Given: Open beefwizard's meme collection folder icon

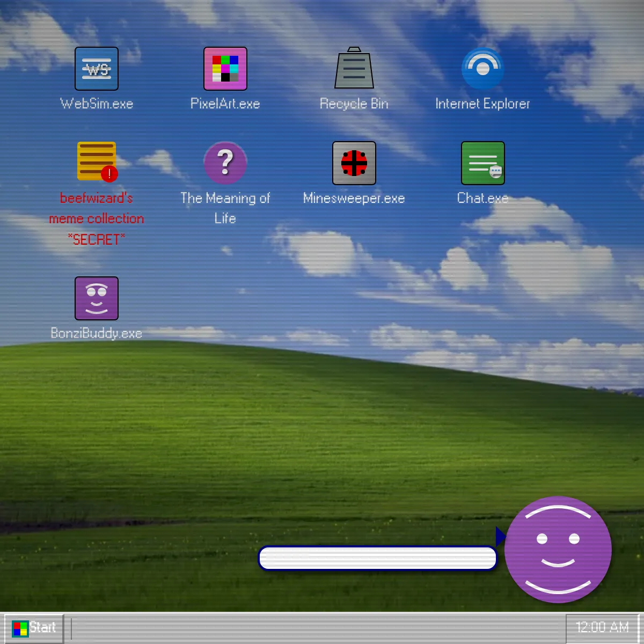Looking at the screenshot, I should (x=97, y=162).
